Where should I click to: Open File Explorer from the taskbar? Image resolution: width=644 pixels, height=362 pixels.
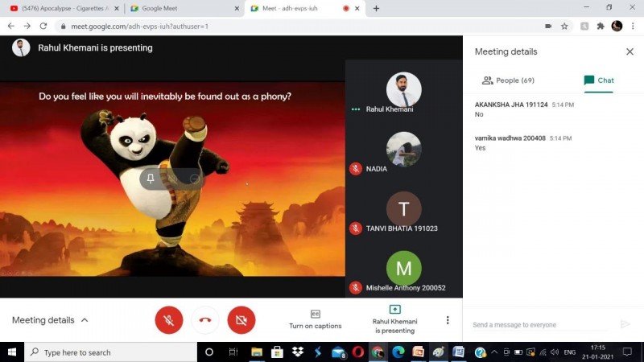pyautogui.click(x=257, y=352)
